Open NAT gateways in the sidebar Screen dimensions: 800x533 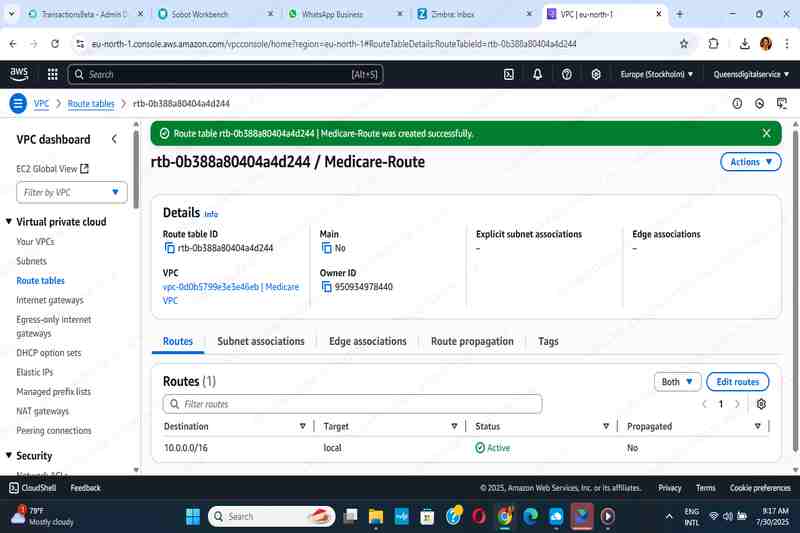coord(42,411)
